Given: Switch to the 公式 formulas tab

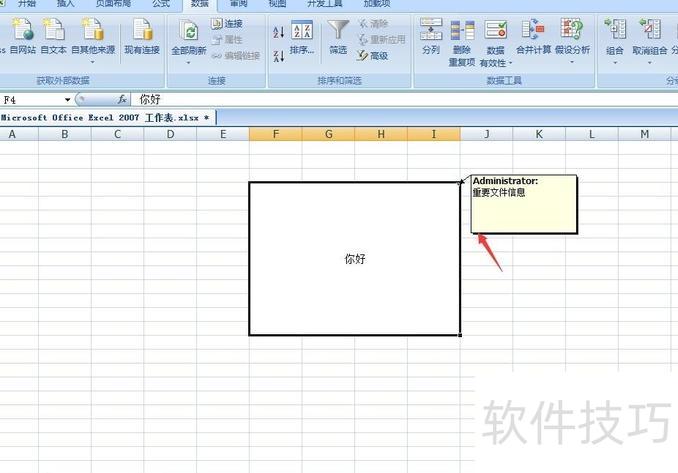Looking at the screenshot, I should 161,3.
